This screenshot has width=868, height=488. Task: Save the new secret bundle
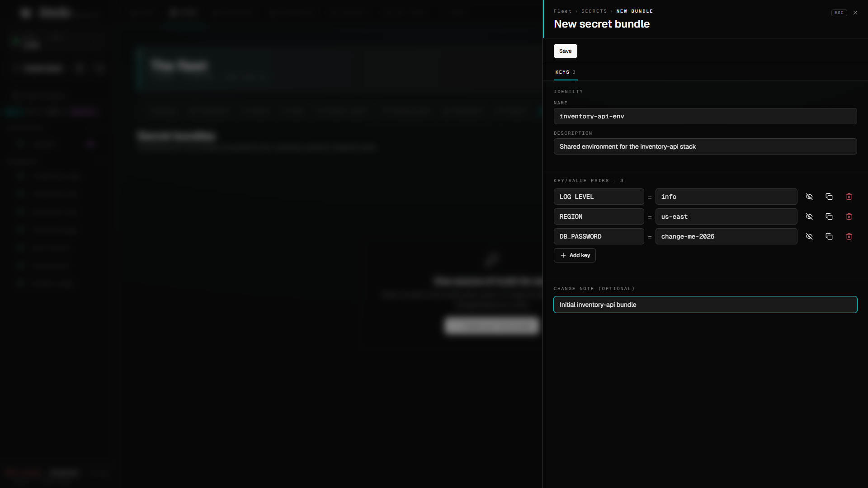(566, 51)
